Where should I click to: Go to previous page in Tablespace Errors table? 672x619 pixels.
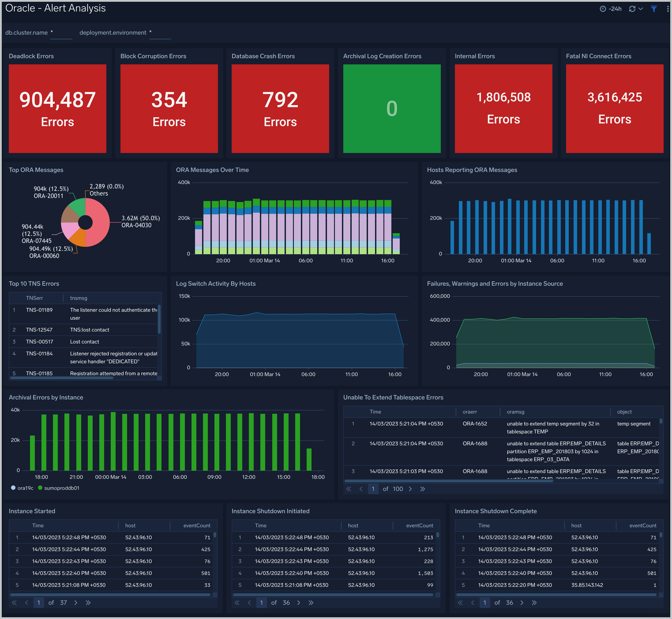[x=361, y=489]
